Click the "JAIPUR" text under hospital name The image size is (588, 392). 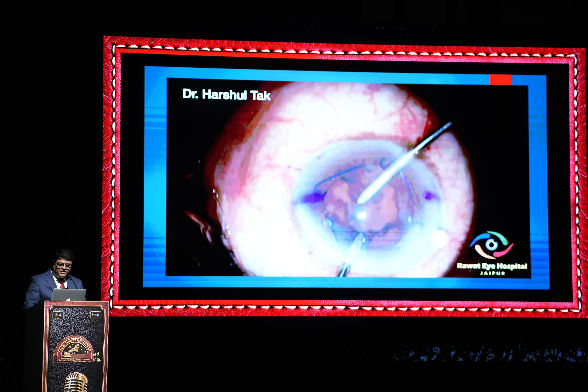[492, 273]
